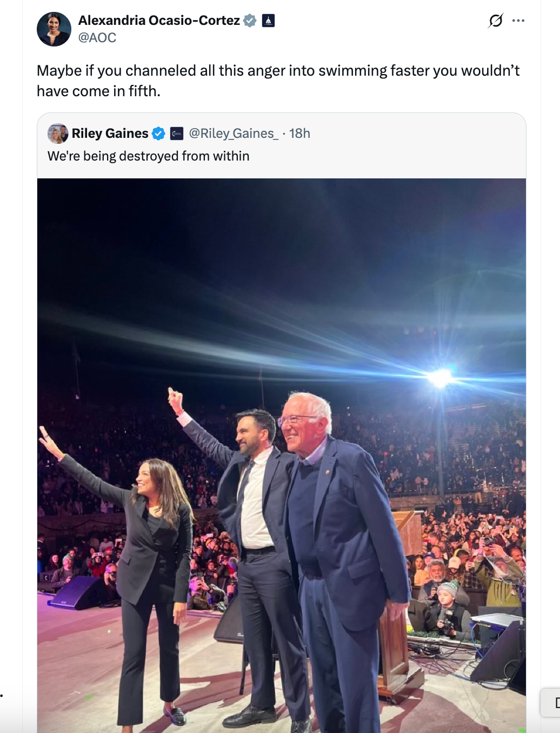The height and width of the screenshot is (733, 560).
Task: Open the three-dot more options menu
Action: [x=518, y=21]
